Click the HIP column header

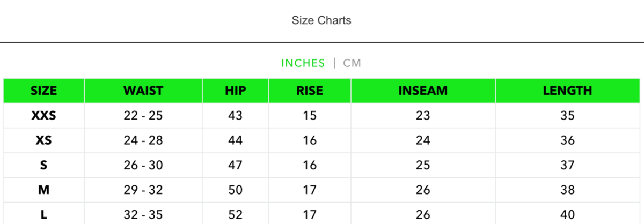(x=235, y=91)
